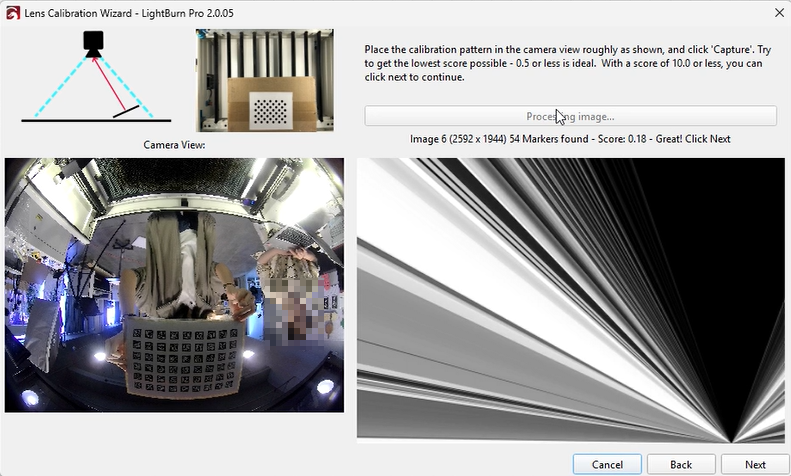The image size is (791, 476).
Task: Click the calibration instruction text
Action: [x=567, y=62]
